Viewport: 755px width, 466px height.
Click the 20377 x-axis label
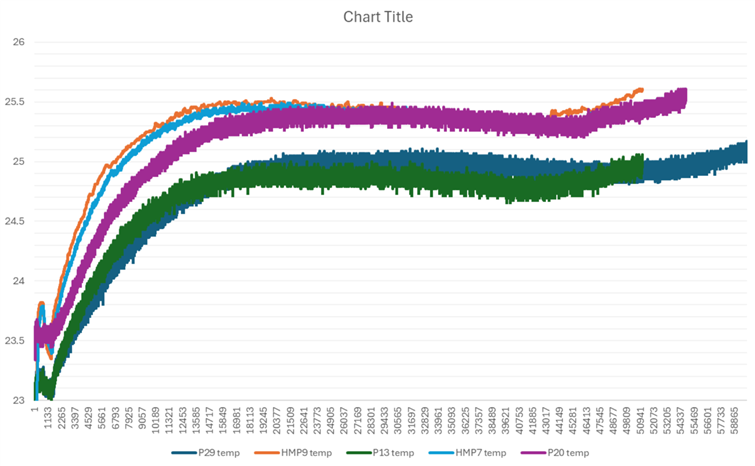click(276, 420)
